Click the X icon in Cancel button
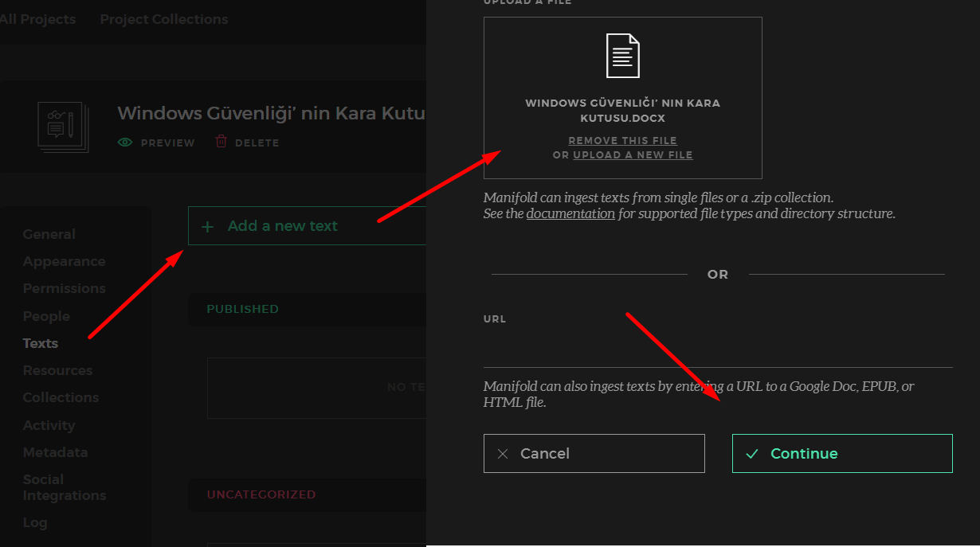 [x=503, y=454]
